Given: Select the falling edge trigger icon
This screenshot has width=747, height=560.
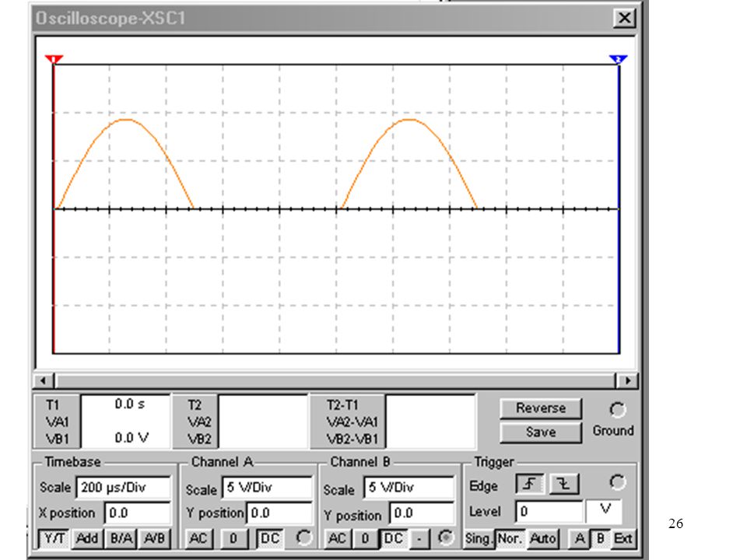Looking at the screenshot, I should (x=564, y=485).
